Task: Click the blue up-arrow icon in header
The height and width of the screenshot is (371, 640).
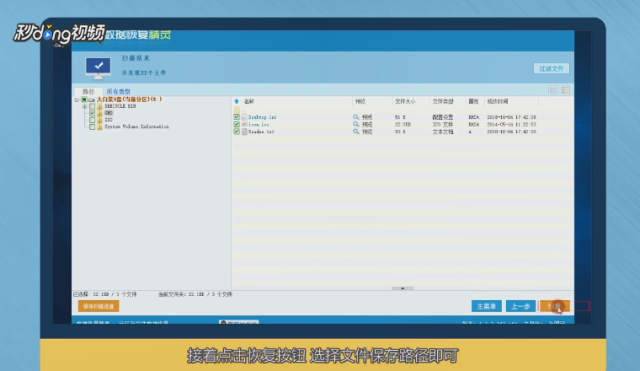Action: (x=236, y=101)
